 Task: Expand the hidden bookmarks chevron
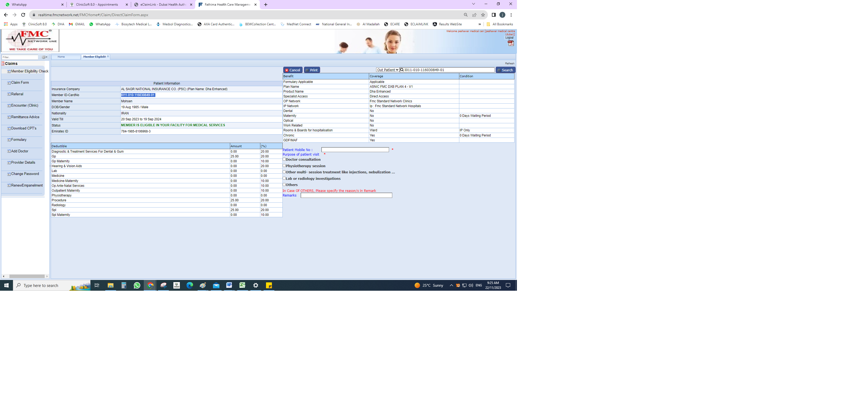(x=479, y=24)
